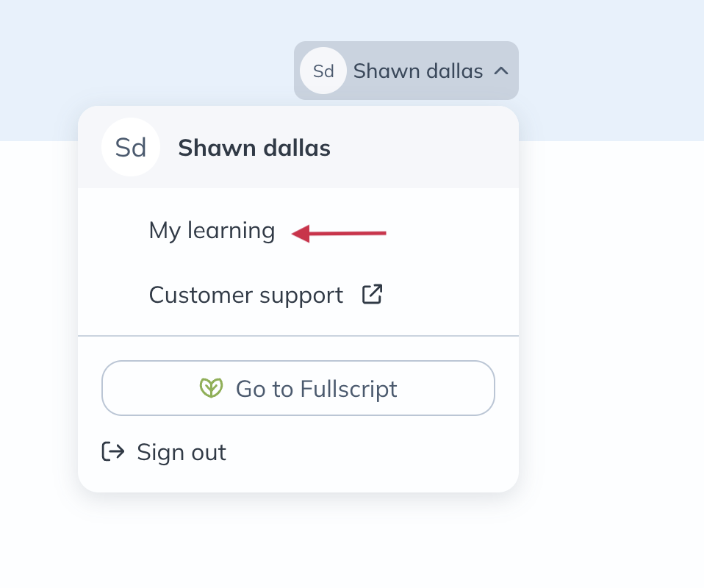Collapse the account menu using the chevron arrow
704x588 pixels.
pyautogui.click(x=501, y=71)
